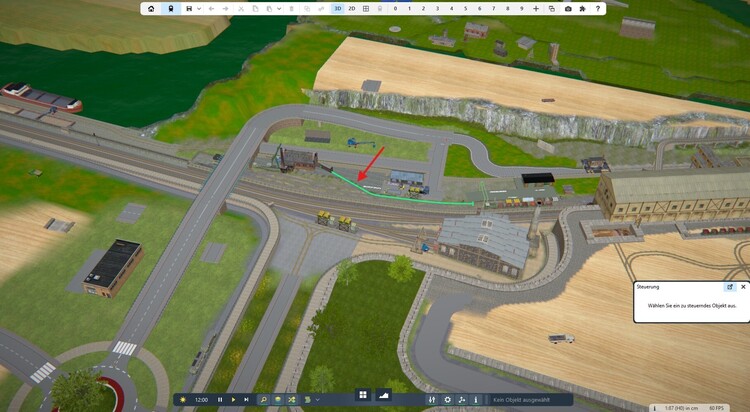Click the save disk icon
Screen dimensions: 750x412
pyautogui.click(x=189, y=8)
